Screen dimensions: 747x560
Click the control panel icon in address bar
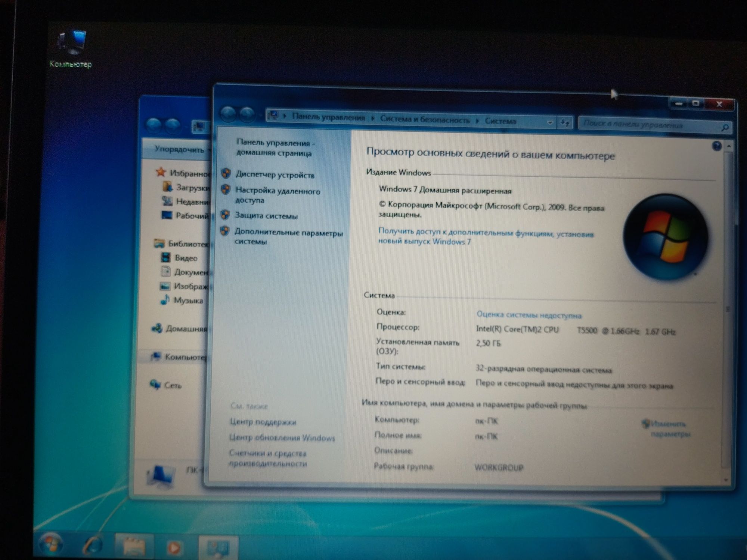[x=274, y=115]
